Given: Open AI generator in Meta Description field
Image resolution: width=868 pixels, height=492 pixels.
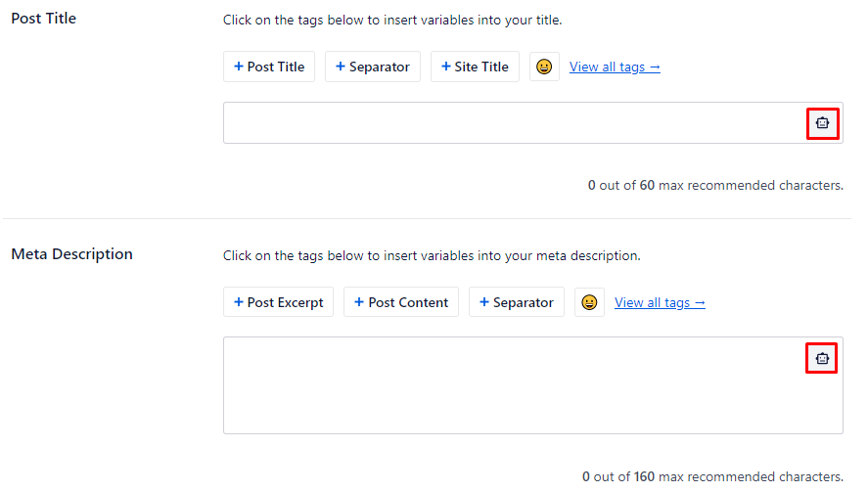Looking at the screenshot, I should (822, 358).
